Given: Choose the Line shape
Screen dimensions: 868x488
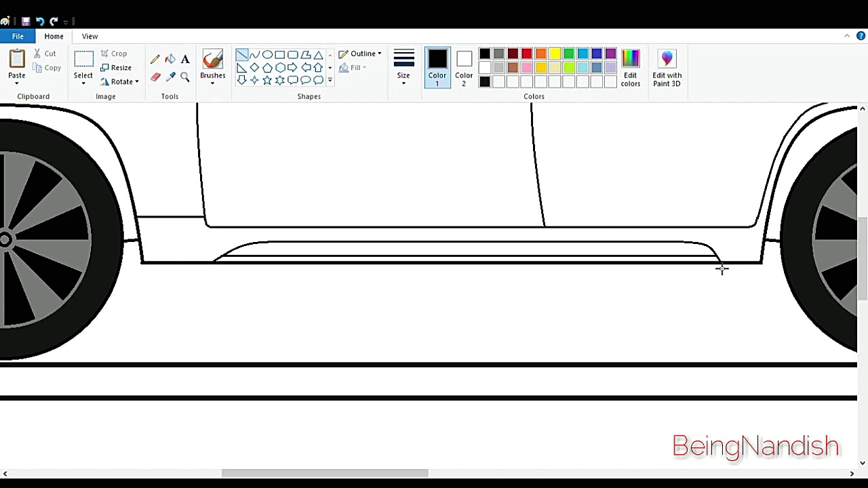Looking at the screenshot, I should [x=242, y=55].
